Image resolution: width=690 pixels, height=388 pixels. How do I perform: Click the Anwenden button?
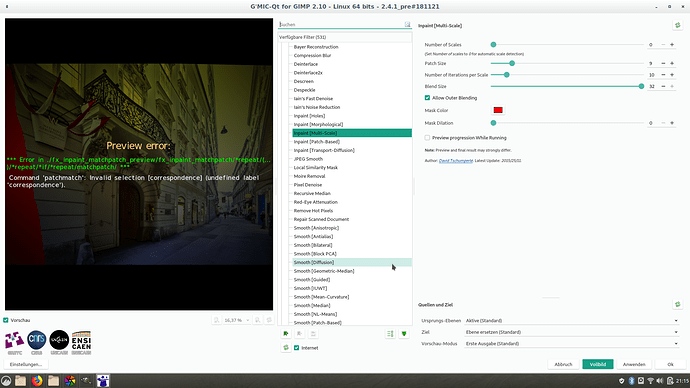click(634, 364)
